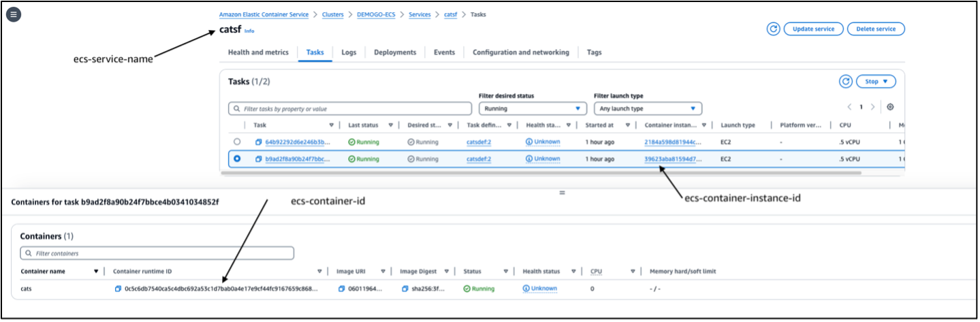Sort containers by Container runtime ID
This screenshot has width=980, height=322.
319,271
